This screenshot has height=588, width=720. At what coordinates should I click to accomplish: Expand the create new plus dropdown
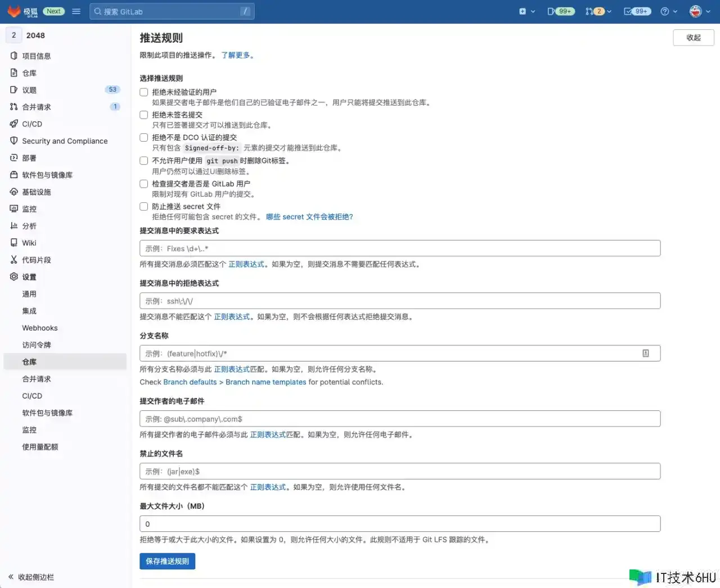pos(526,11)
